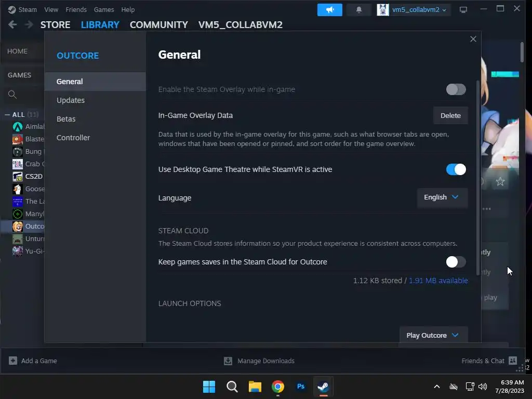Click the properties dialog scrollbar
Screen dimensions: 532x399
click(478, 178)
